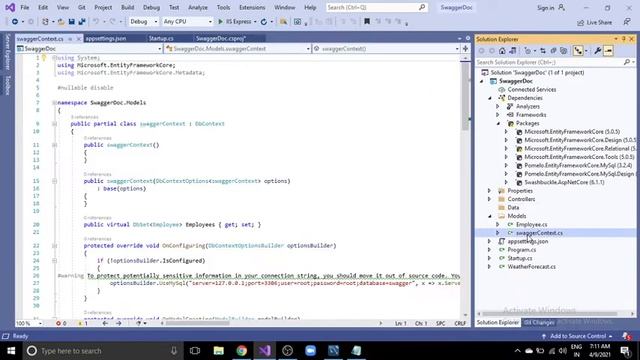Click Collapse All icon in Solution Explorer
Screen dimensions: 640x360
click(553, 51)
